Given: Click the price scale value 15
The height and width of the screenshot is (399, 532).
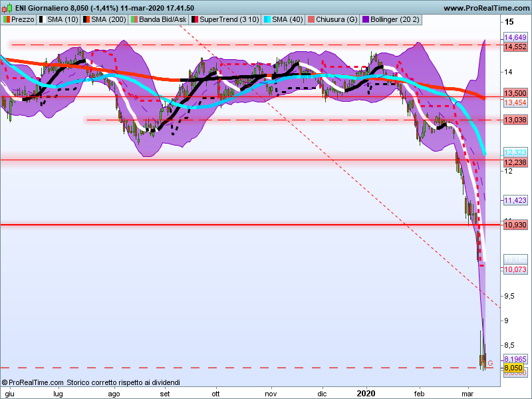Looking at the screenshot, I should coord(509,22).
